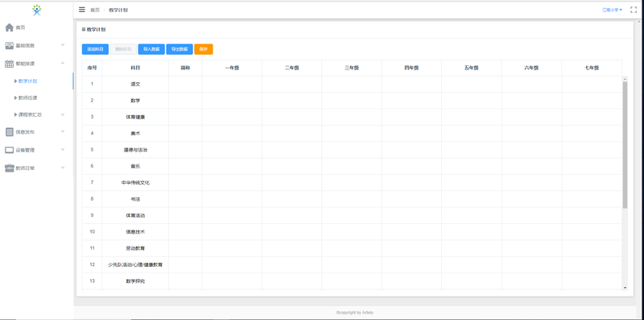Image resolution: width=644 pixels, height=320 pixels.
Task: Click the 六年级 column header
Action: [531, 68]
